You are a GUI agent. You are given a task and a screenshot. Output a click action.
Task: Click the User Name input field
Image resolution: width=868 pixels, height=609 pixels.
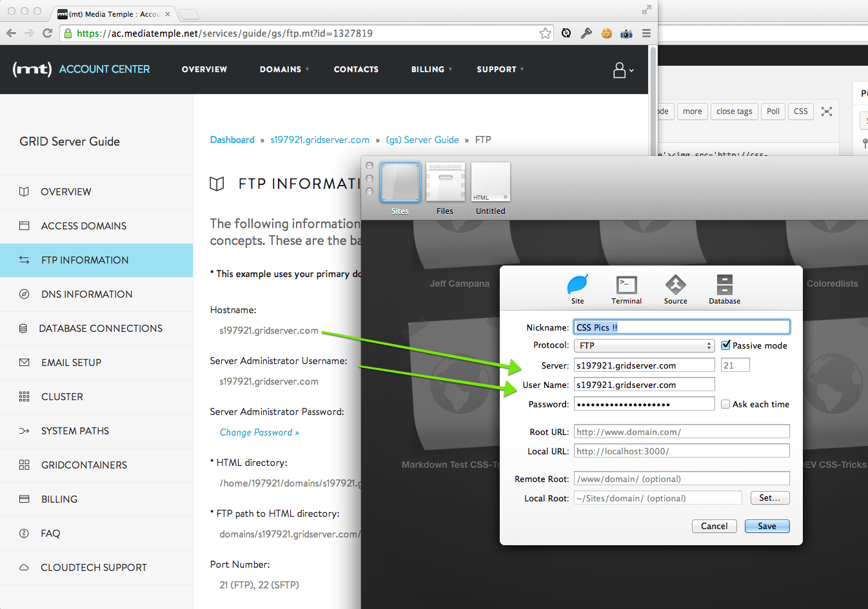644,385
